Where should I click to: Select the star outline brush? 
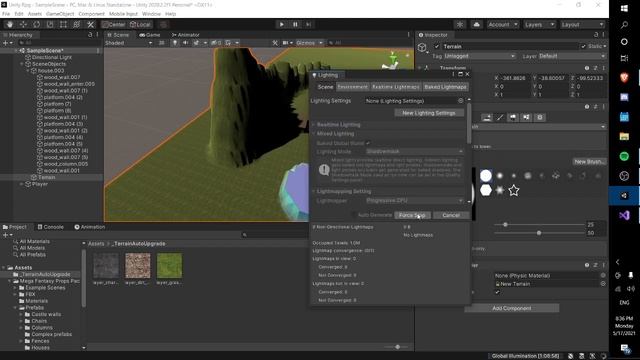(514, 190)
